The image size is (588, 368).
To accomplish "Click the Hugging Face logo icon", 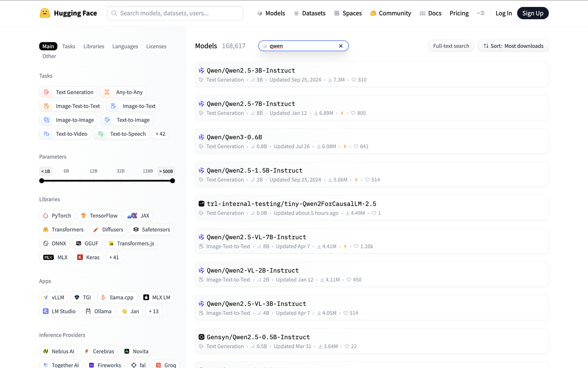I will click(45, 13).
